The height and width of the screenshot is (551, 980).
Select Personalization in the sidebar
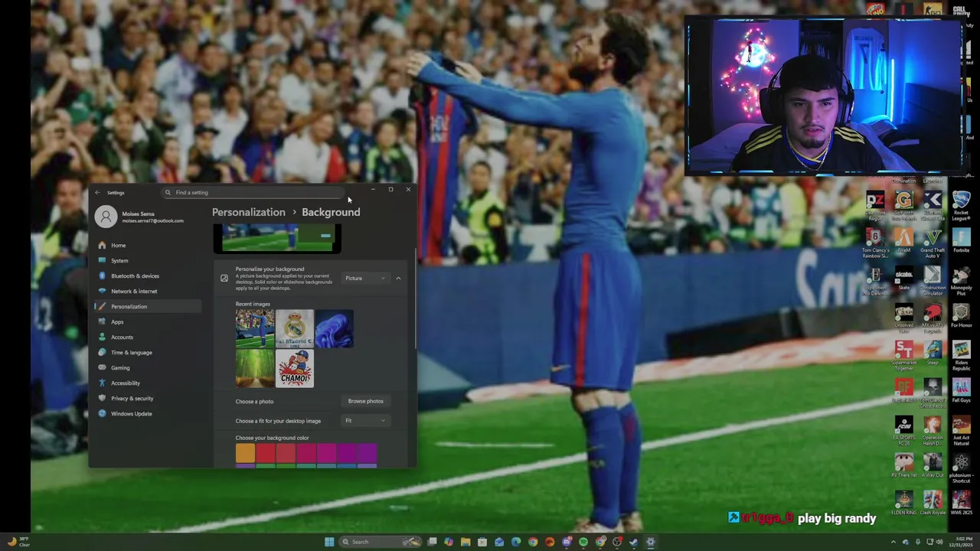[x=148, y=306]
